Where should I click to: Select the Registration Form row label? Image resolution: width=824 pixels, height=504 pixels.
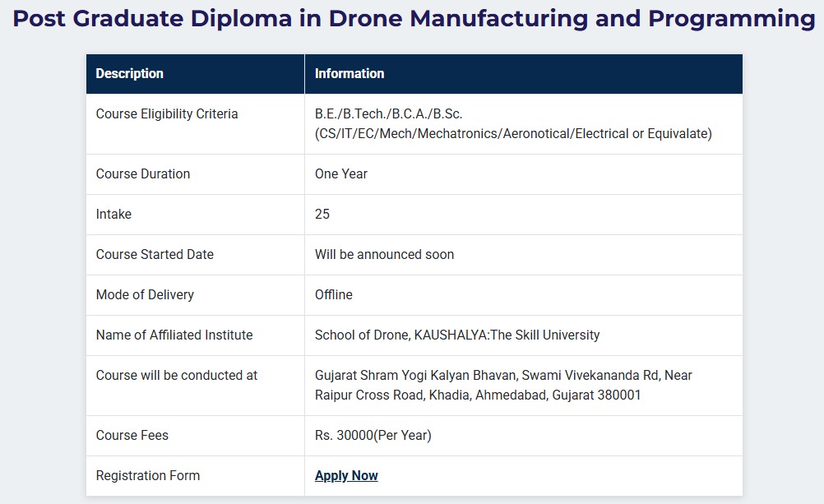pyautogui.click(x=148, y=475)
